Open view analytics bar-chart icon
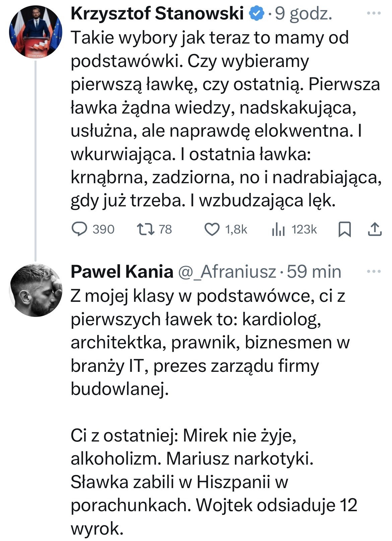 tap(278, 229)
